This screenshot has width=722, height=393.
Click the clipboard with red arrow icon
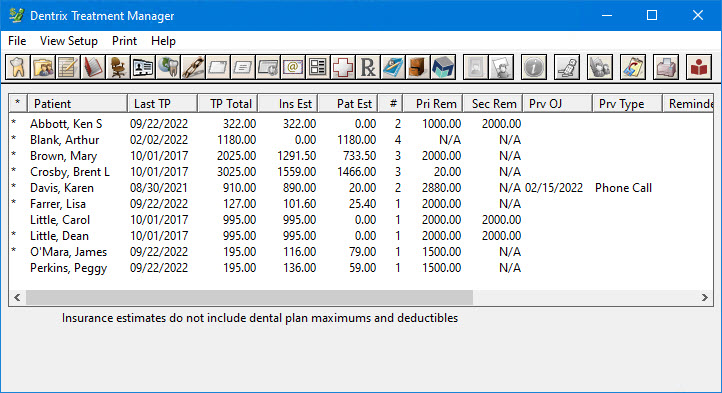coord(633,68)
